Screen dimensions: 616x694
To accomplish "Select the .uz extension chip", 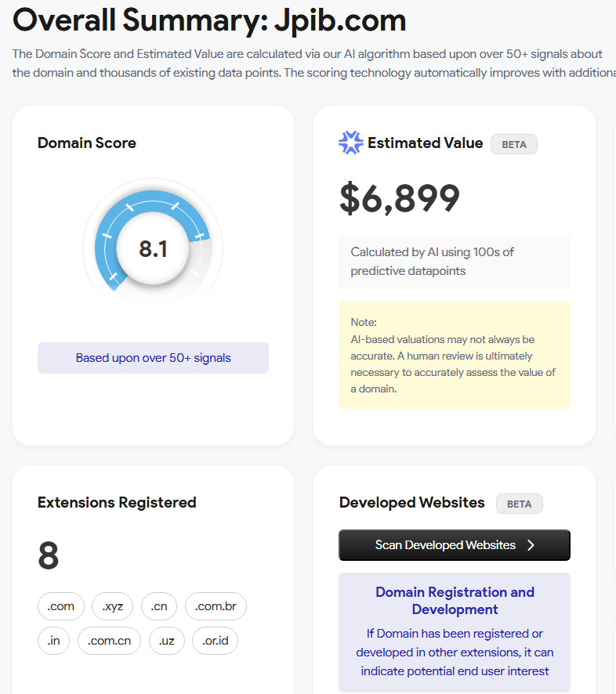I will [167, 641].
